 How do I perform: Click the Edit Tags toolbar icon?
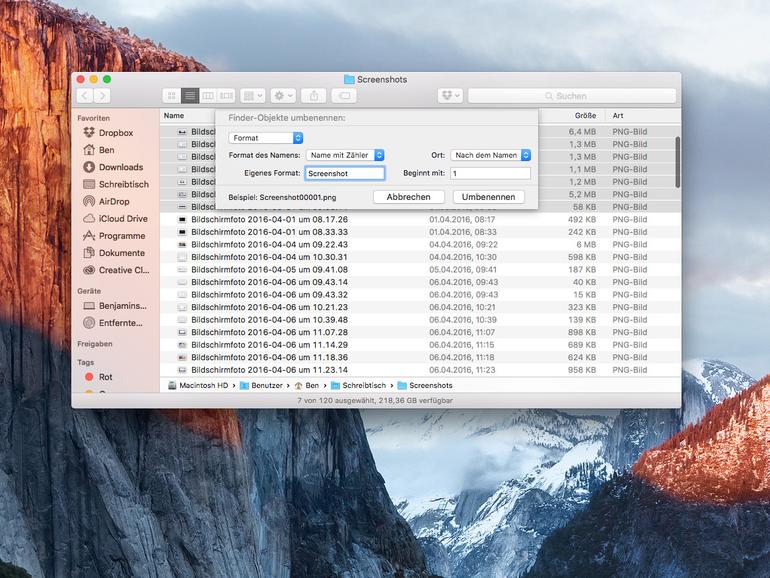[343, 96]
